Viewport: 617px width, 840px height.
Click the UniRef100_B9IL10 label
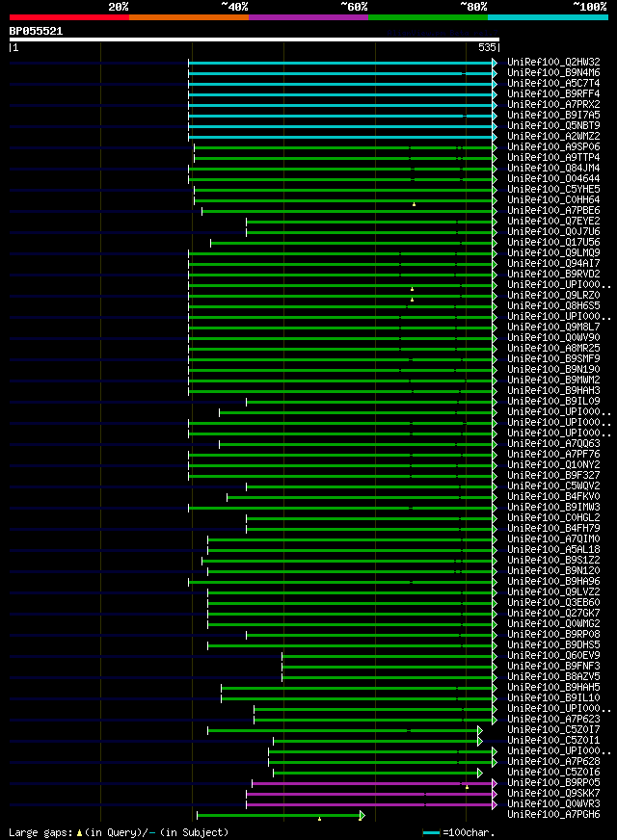553,698
